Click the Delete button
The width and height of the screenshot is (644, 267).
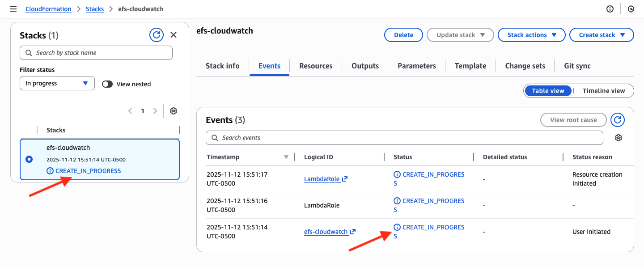[x=403, y=34]
